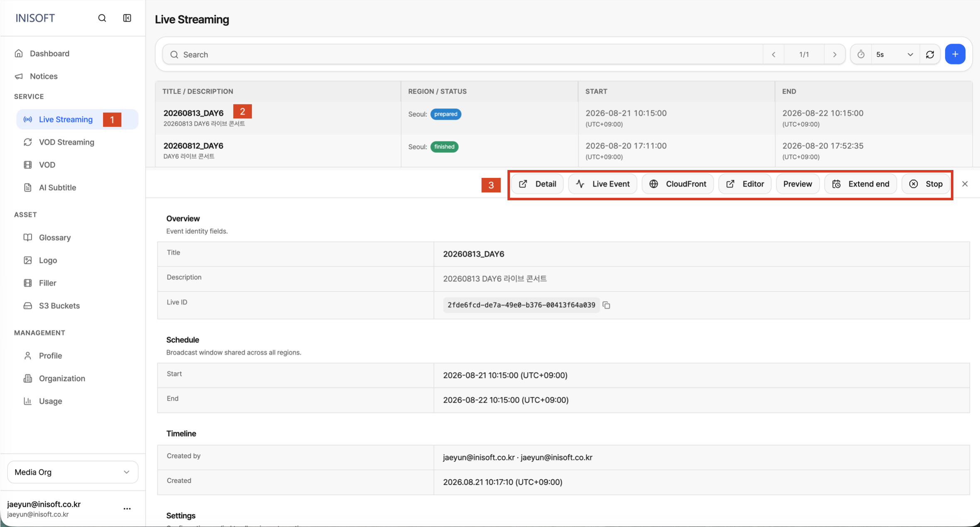The width and height of the screenshot is (980, 527).
Task: Click the 1/1 page indicator
Action: 804,54
